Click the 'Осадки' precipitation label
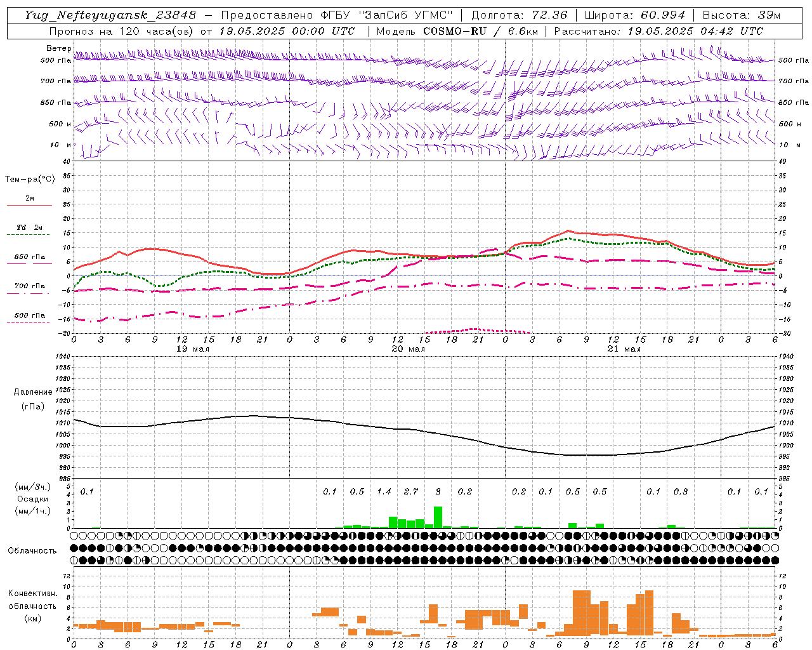 [x=33, y=499]
